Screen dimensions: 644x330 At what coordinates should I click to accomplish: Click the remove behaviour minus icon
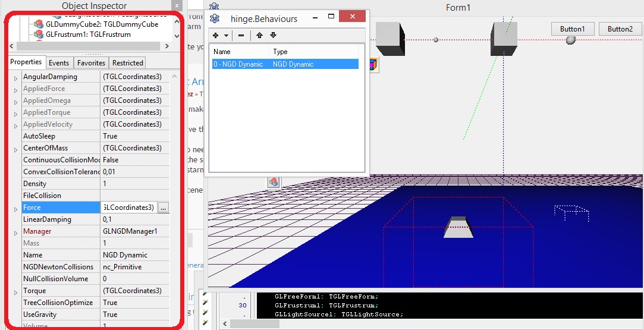click(241, 36)
